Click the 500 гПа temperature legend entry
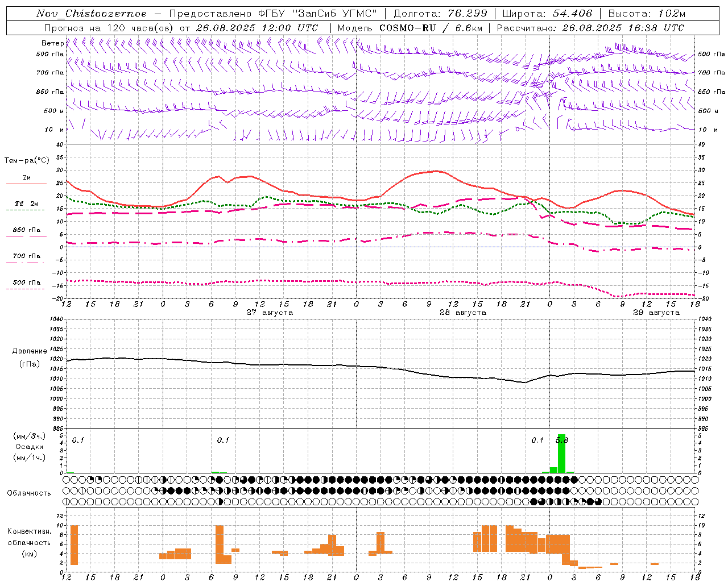The height and width of the screenshot is (582, 728). point(26,284)
